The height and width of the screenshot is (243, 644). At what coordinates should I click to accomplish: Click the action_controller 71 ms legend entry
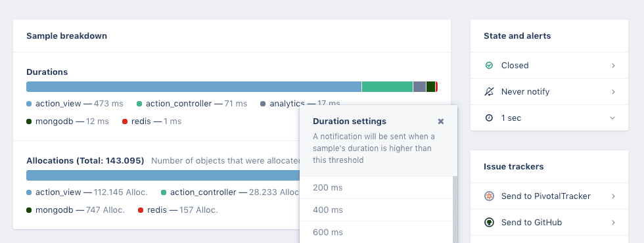pyautogui.click(x=192, y=104)
